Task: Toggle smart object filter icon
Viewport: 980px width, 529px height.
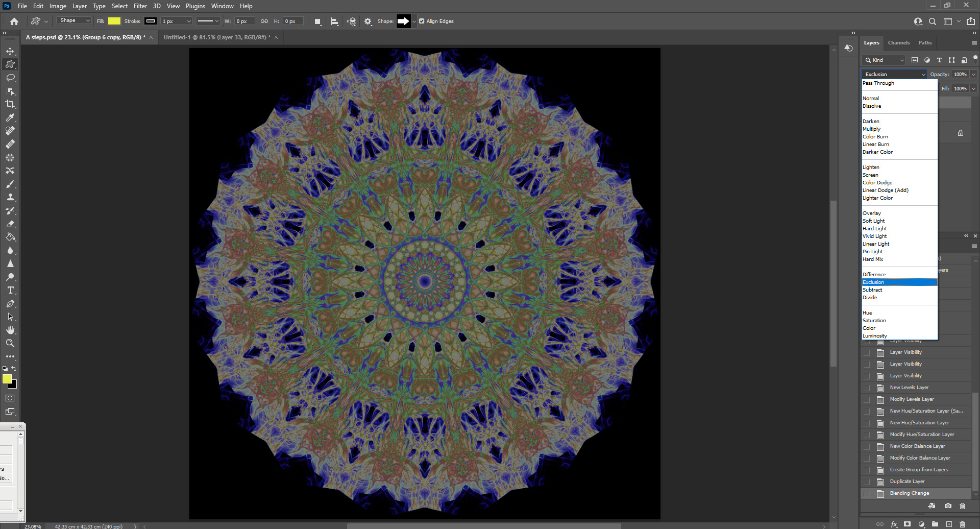Action: point(964,60)
